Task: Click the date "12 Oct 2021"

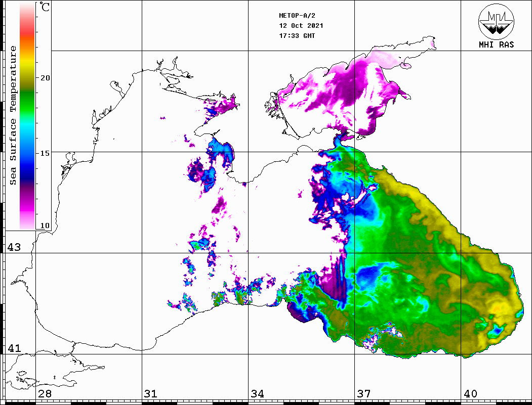Action: tap(301, 26)
